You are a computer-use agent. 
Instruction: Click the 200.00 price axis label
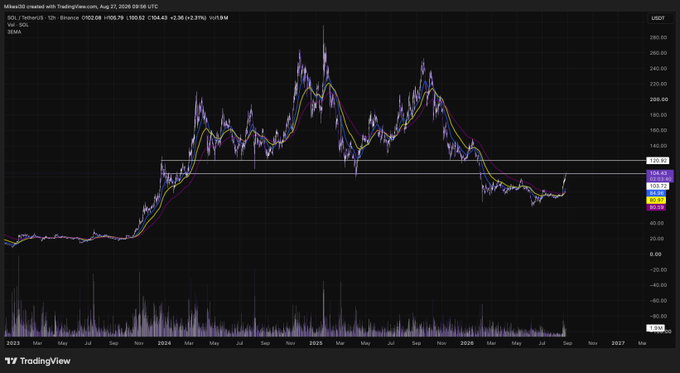658,99
